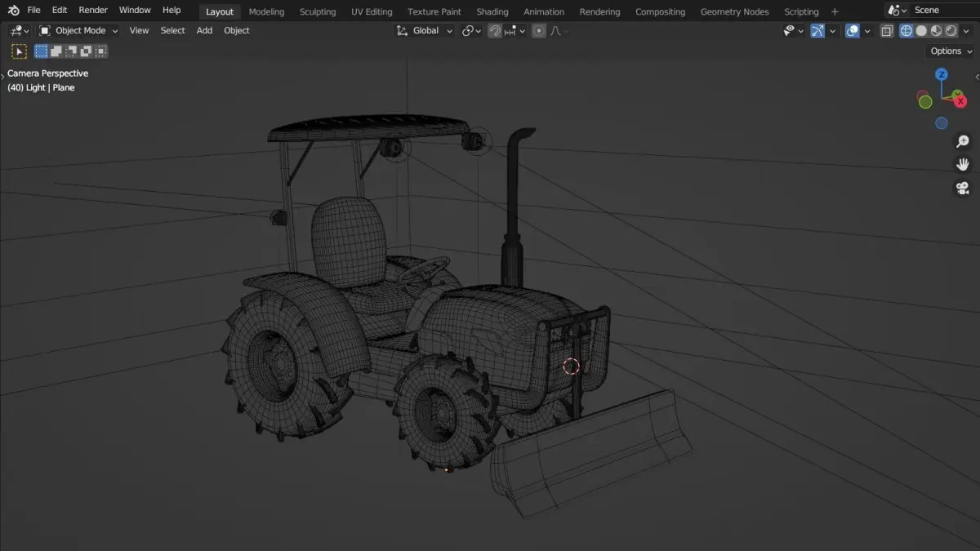Toggle X-ray mode
Viewport: 980px width, 551px height.
886,30
